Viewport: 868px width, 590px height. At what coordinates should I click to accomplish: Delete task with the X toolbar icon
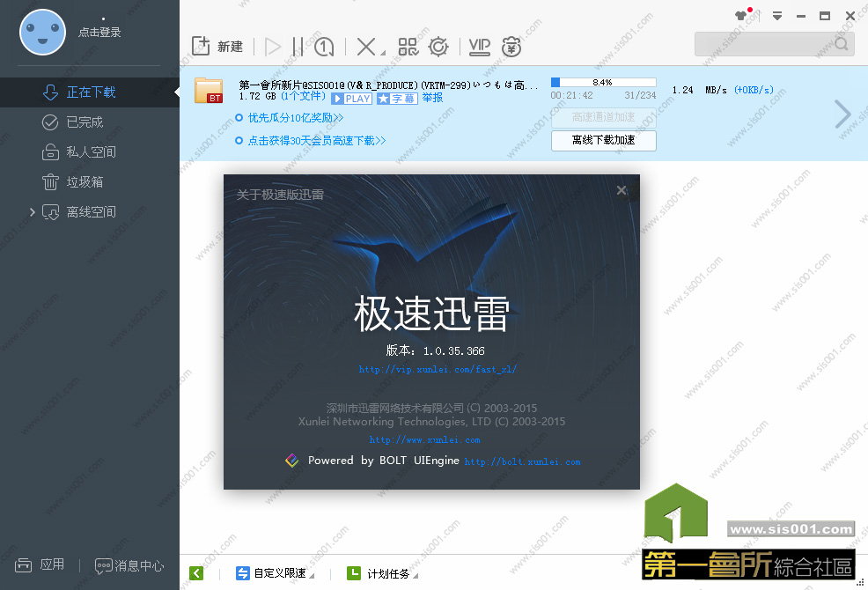tap(366, 47)
